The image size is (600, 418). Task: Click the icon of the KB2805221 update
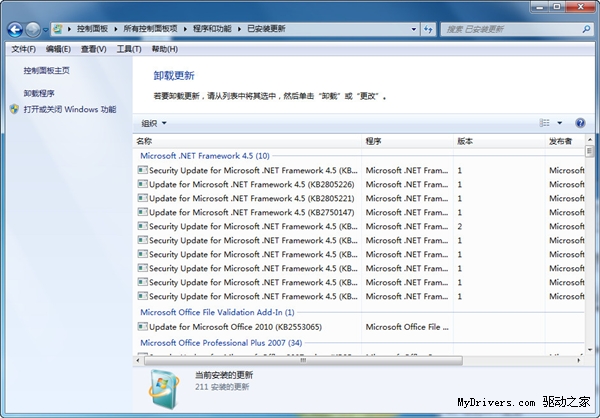[142, 198]
